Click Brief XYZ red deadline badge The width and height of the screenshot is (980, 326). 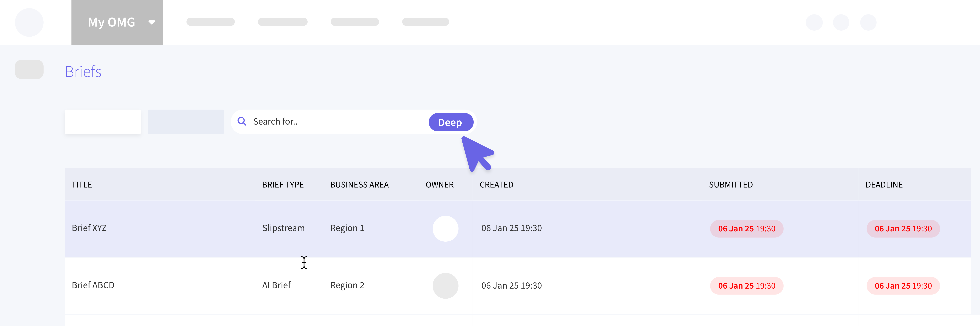click(x=903, y=229)
